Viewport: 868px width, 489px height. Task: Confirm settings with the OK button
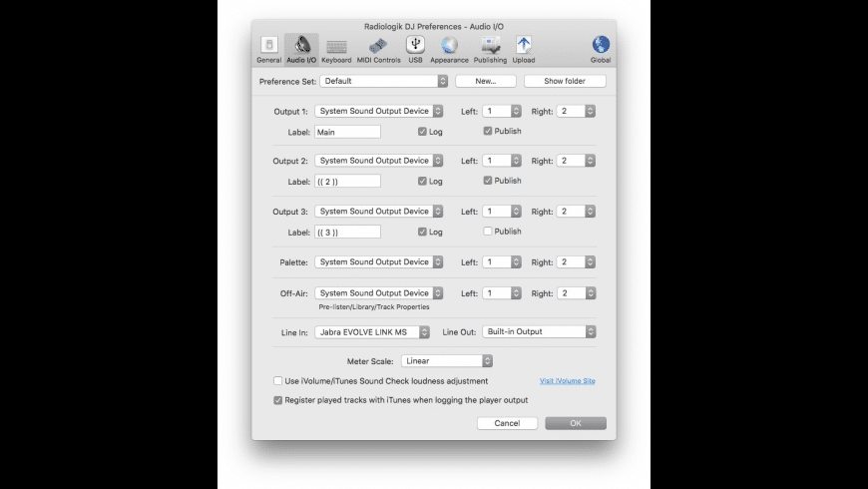point(576,422)
